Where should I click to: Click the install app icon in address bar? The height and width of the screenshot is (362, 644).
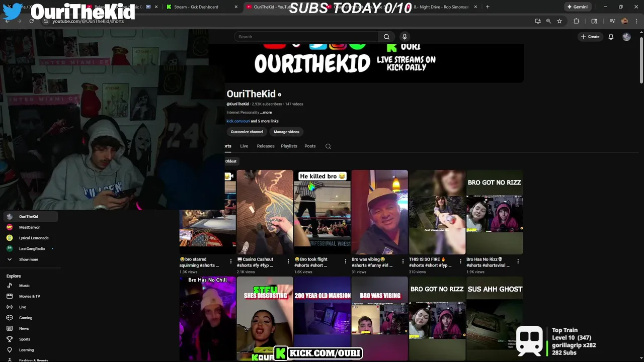(538, 21)
